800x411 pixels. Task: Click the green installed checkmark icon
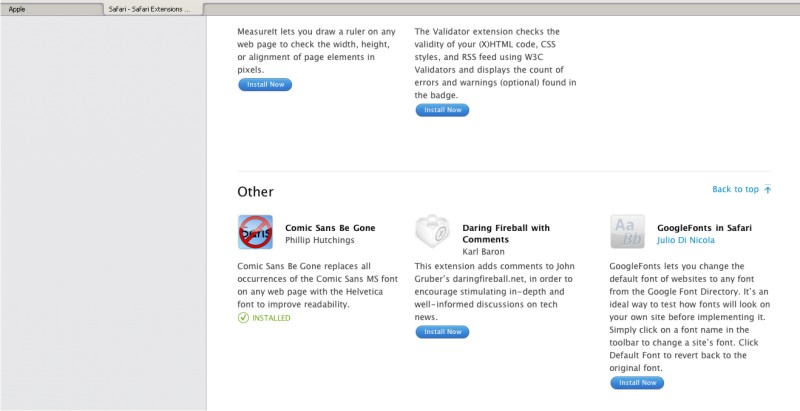243,318
